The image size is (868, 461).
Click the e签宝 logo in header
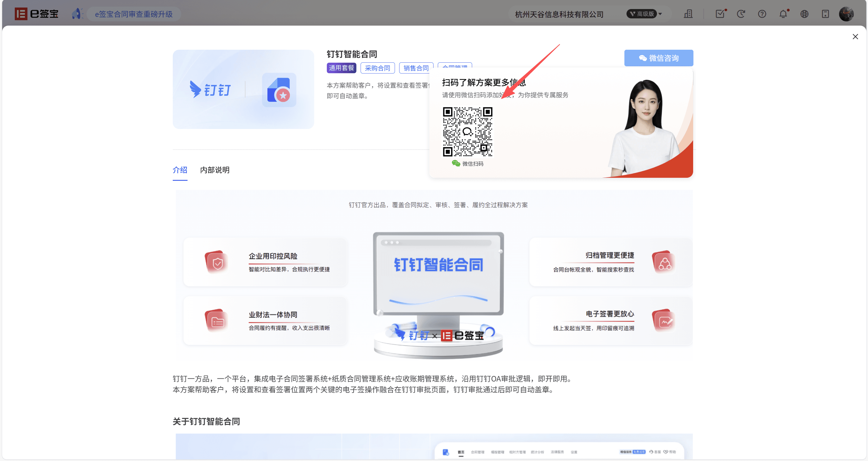(x=36, y=14)
